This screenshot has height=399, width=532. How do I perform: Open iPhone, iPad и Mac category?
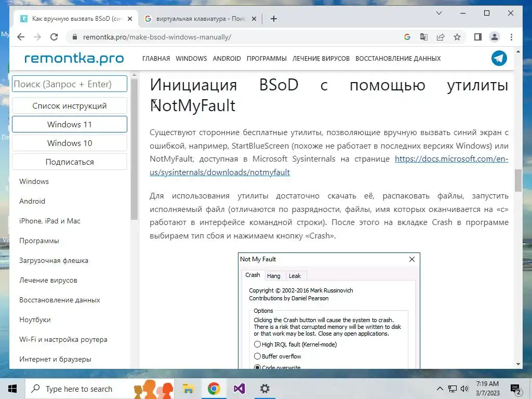(49, 221)
